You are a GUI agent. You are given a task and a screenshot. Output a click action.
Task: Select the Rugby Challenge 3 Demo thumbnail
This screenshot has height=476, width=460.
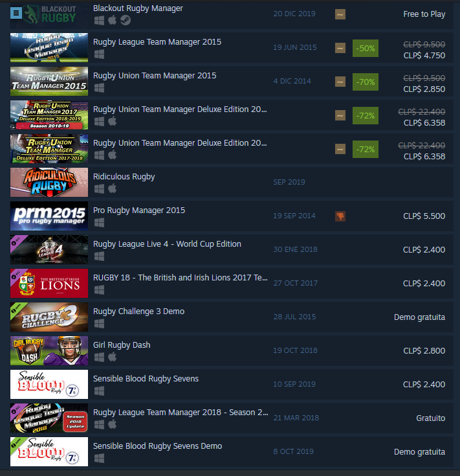tap(49, 317)
